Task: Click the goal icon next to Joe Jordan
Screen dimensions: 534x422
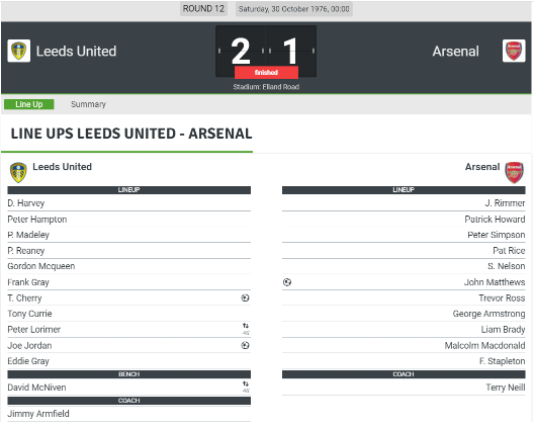Action: tap(245, 345)
